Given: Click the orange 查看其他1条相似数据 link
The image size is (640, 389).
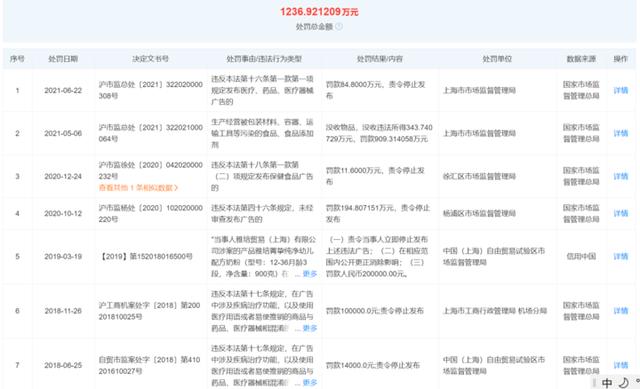Looking at the screenshot, I should (138, 188).
